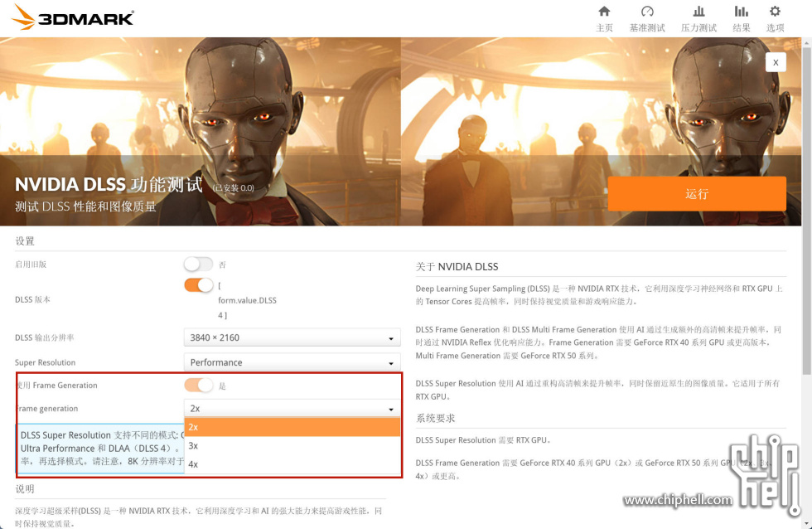Toggle the 使用 Frame Generation switch

coord(198,386)
